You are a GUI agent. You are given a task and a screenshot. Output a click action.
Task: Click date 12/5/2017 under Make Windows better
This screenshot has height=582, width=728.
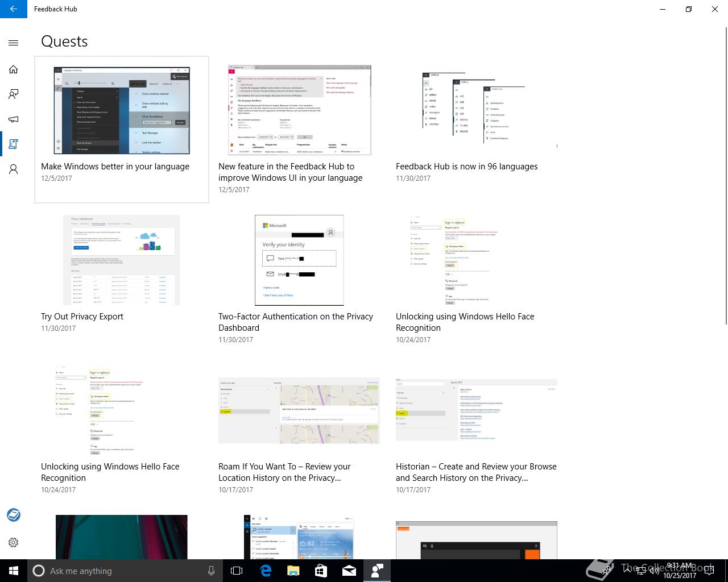(x=56, y=178)
